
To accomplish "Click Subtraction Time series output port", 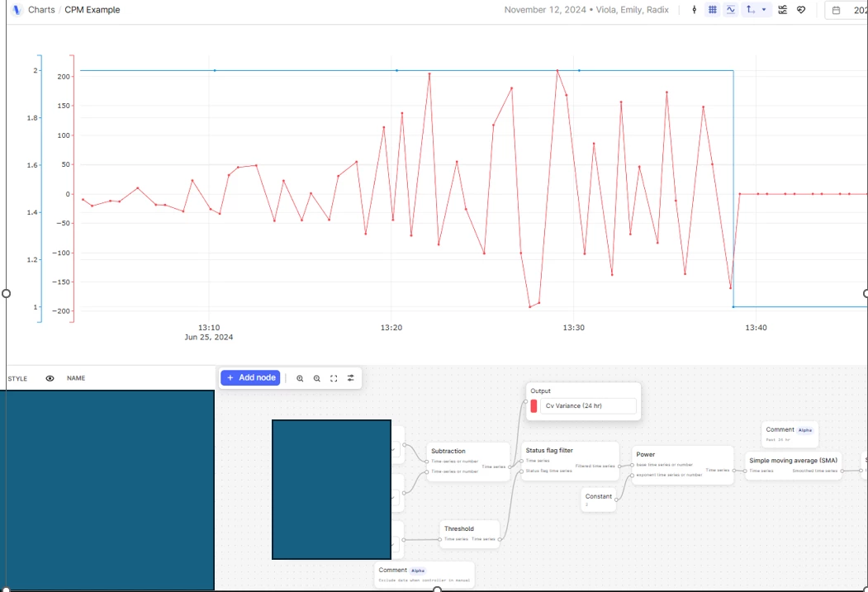I will click(x=510, y=467).
